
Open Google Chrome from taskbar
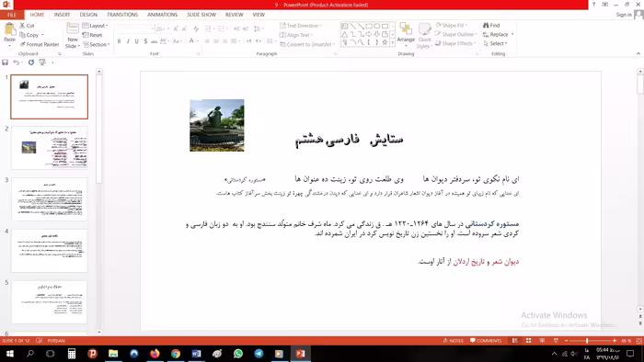(176, 354)
